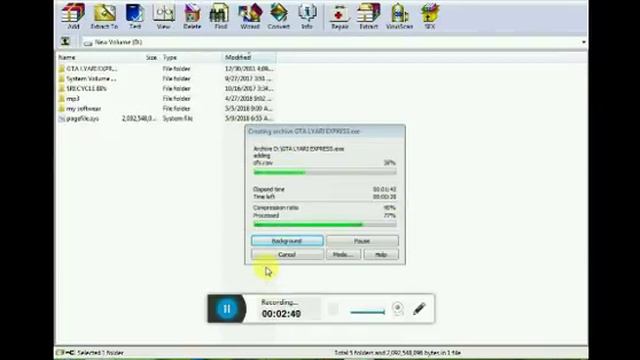Open the Info tool
640x360 pixels.
coord(307,16)
